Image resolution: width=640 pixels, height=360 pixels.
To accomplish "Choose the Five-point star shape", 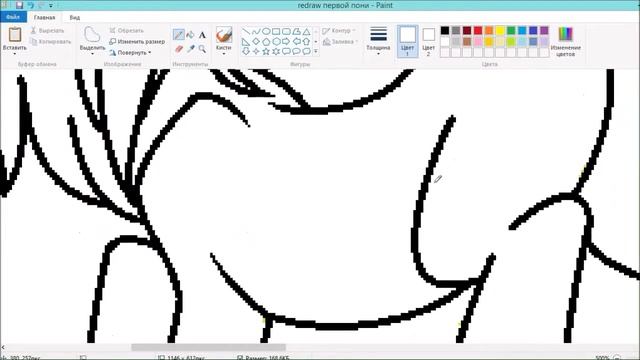I will (x=266, y=51).
